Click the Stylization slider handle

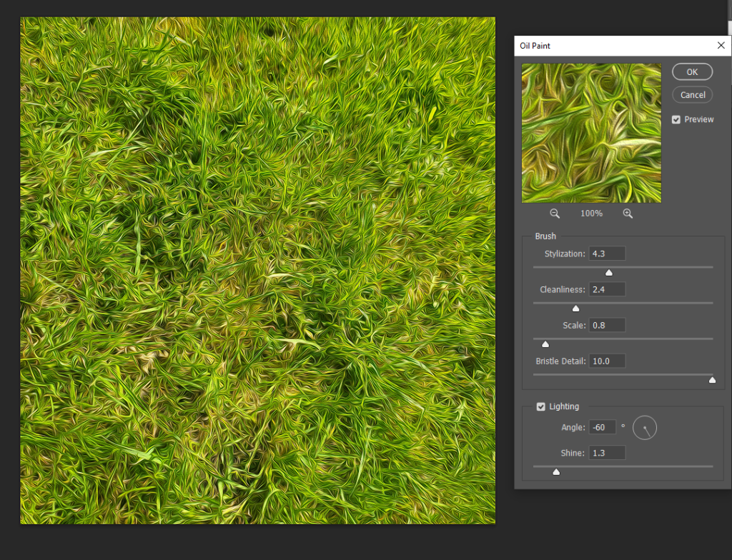coord(609,272)
